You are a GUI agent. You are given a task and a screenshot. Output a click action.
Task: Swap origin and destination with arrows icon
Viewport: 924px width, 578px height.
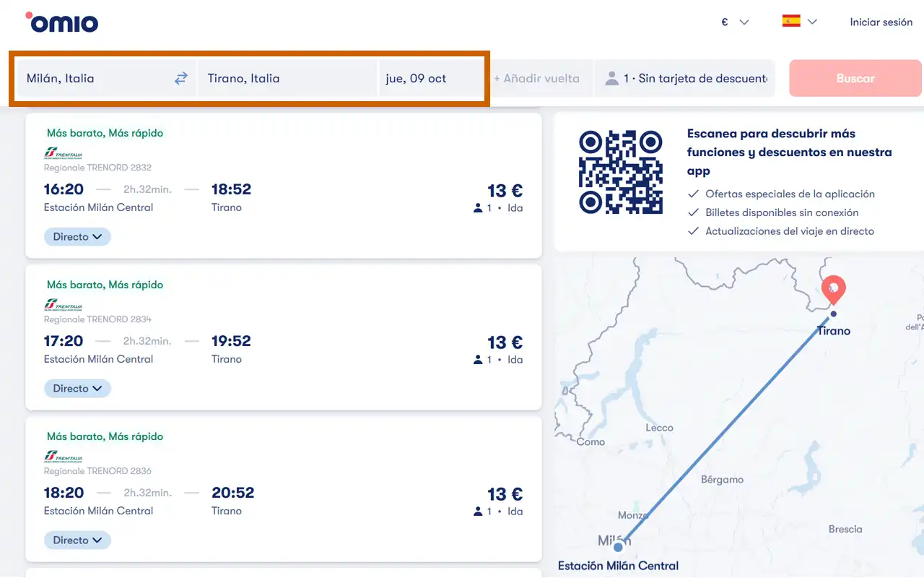coord(180,78)
